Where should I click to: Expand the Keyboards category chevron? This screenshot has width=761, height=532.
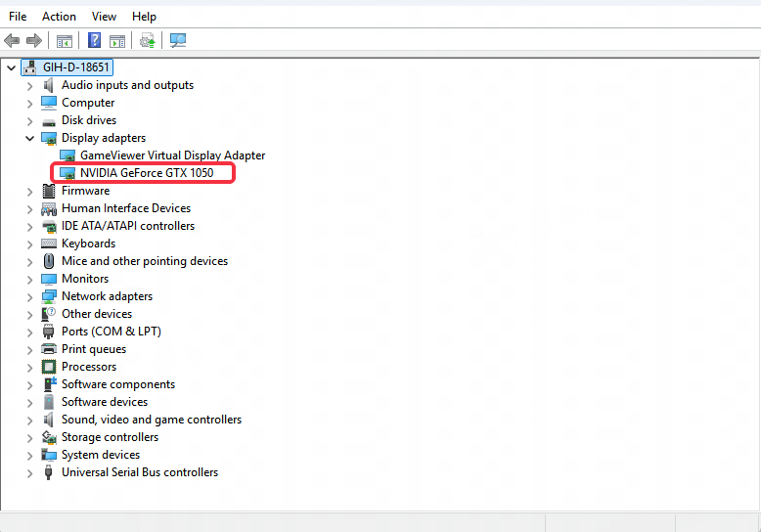tap(29, 244)
